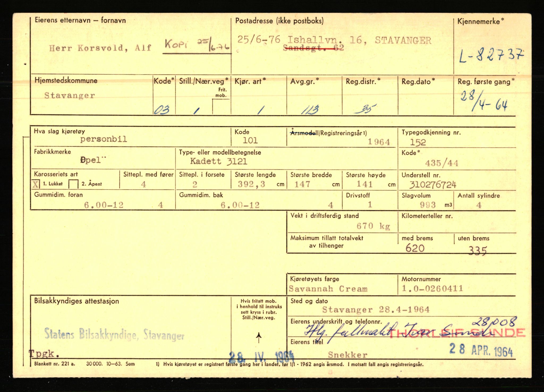Click the 'Kilometerteller nr.' label
544x392 pixels.
[427, 216]
